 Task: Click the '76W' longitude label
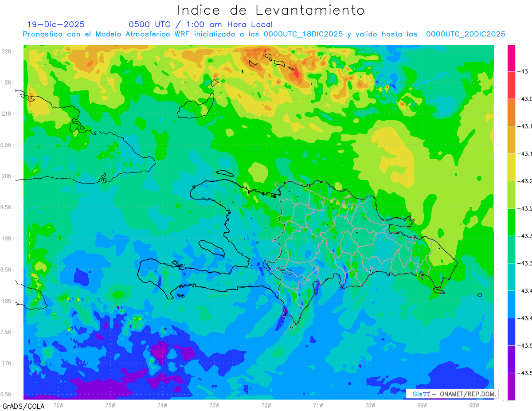pos(58,405)
